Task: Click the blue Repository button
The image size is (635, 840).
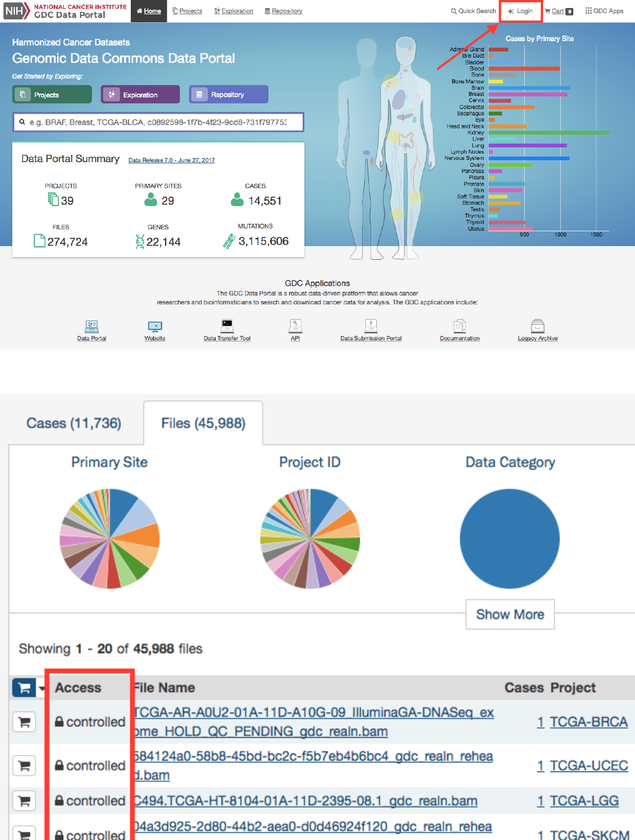Action: pos(228,94)
